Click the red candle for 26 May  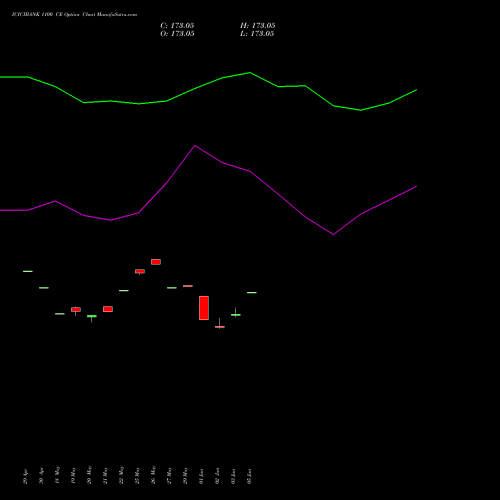point(156,262)
